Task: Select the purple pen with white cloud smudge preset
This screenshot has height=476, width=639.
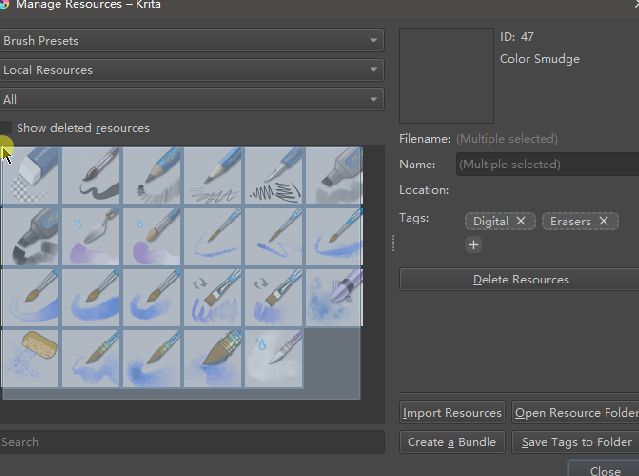Action: tap(274, 359)
